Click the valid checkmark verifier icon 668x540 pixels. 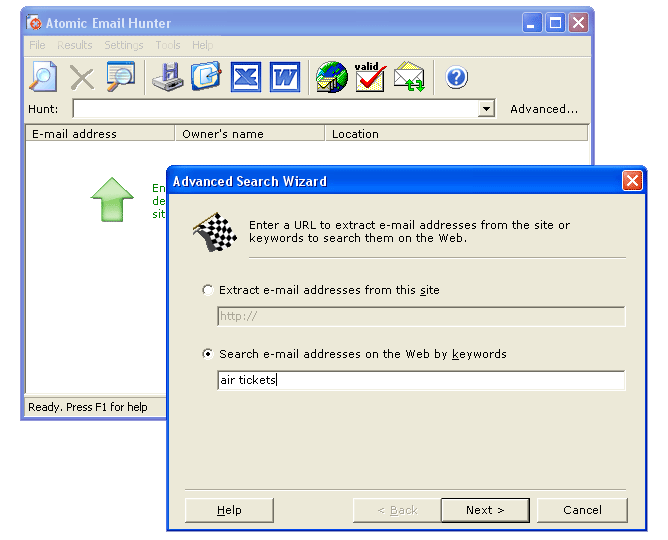click(370, 77)
